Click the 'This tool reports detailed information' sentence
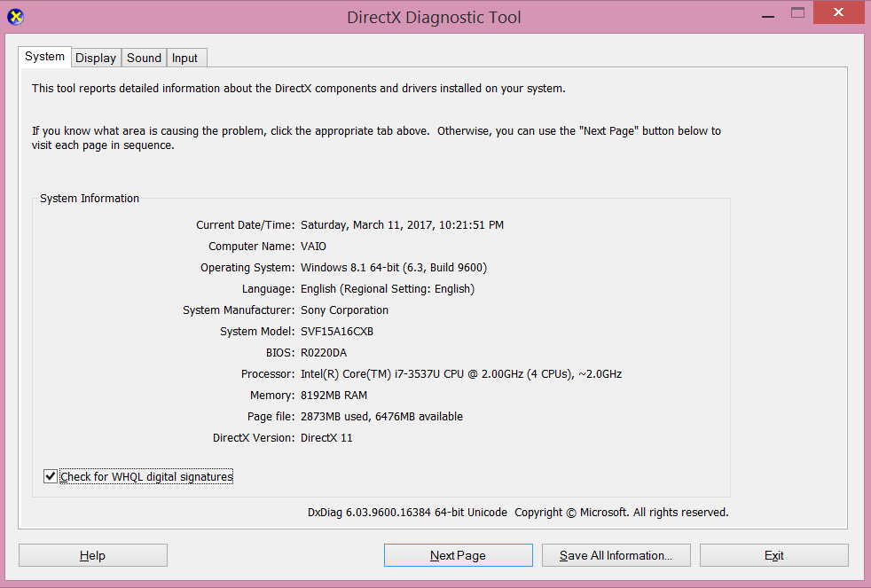The height and width of the screenshot is (588, 871). pyautogui.click(x=299, y=89)
